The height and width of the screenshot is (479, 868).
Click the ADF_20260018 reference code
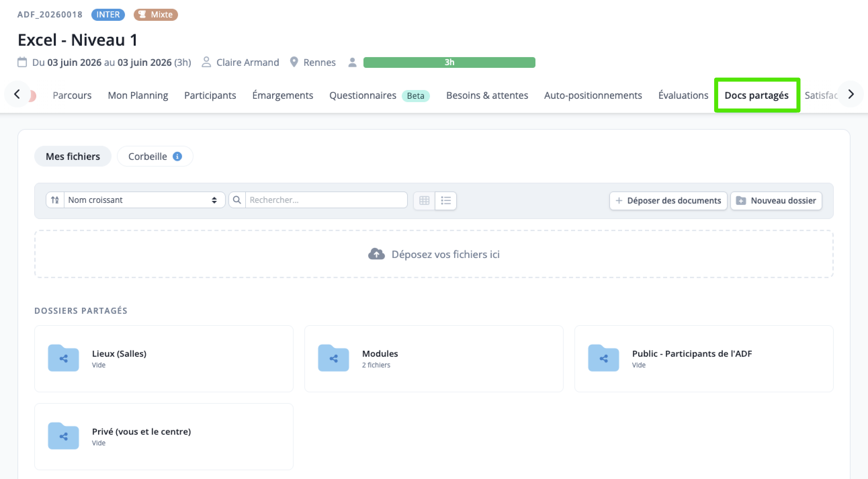pyautogui.click(x=50, y=14)
